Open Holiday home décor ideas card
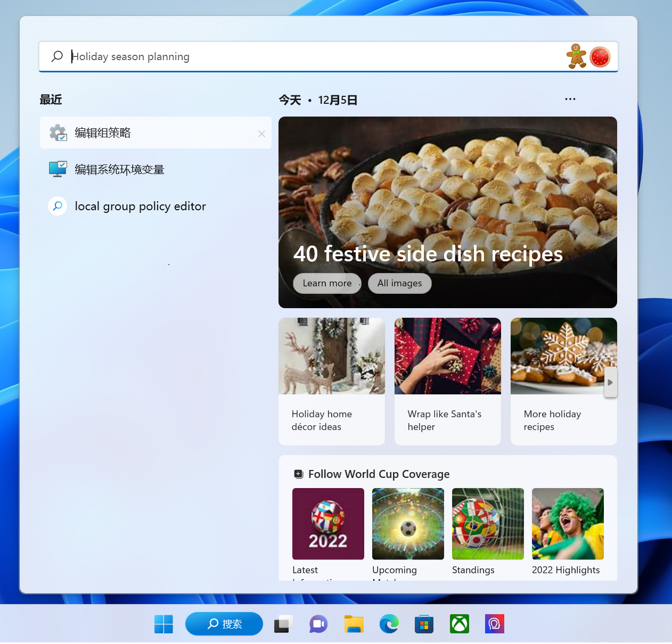 click(x=331, y=381)
